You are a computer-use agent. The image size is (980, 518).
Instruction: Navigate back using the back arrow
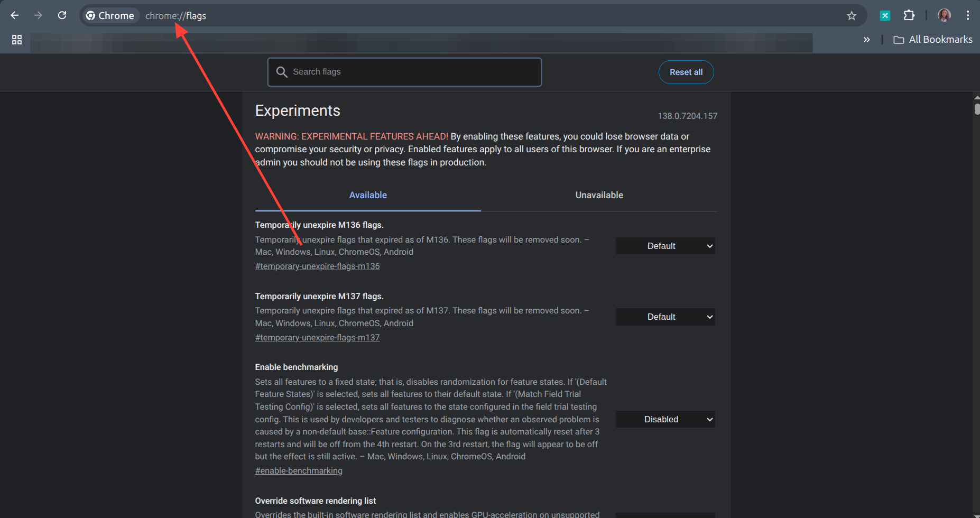coord(14,15)
